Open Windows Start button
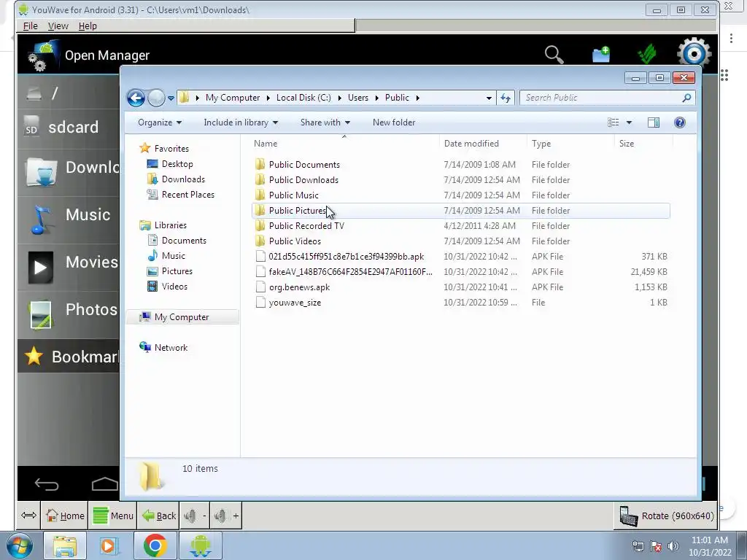Screen dimensions: 747x560 19,545
